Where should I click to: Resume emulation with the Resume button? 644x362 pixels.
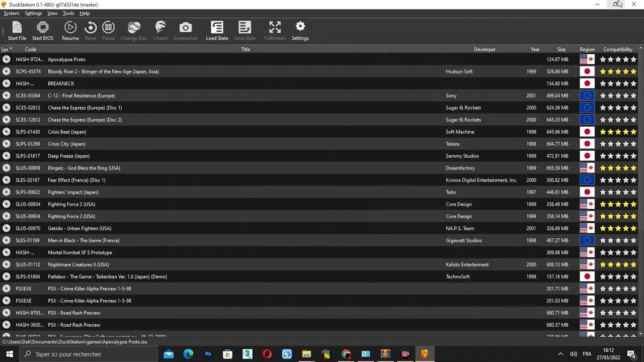pyautogui.click(x=70, y=31)
